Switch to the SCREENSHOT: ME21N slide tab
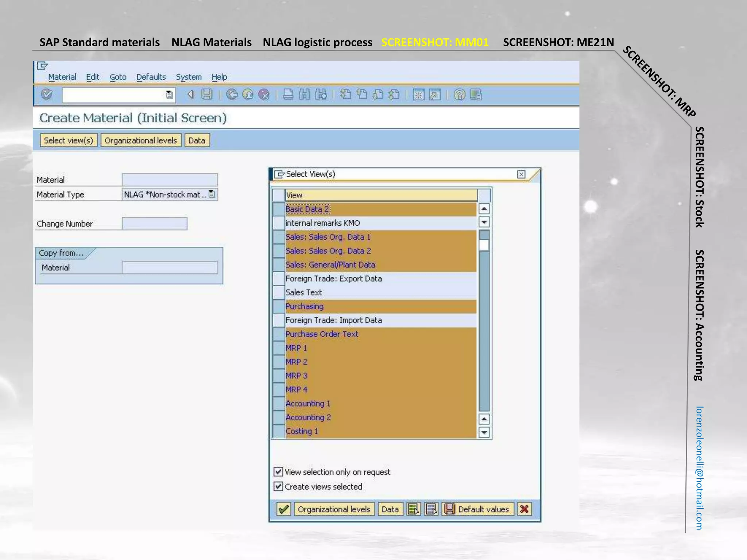Image resolution: width=747 pixels, height=560 pixels. [558, 42]
